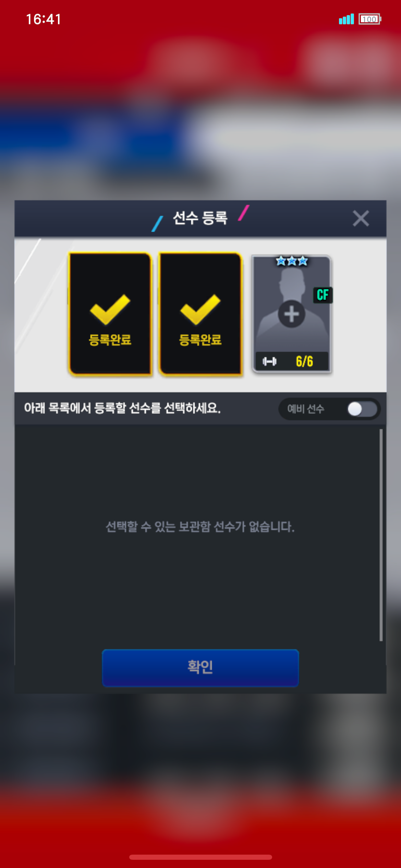Tap the plus icon on empty player slot
This screenshot has height=868, width=401.
click(x=291, y=314)
